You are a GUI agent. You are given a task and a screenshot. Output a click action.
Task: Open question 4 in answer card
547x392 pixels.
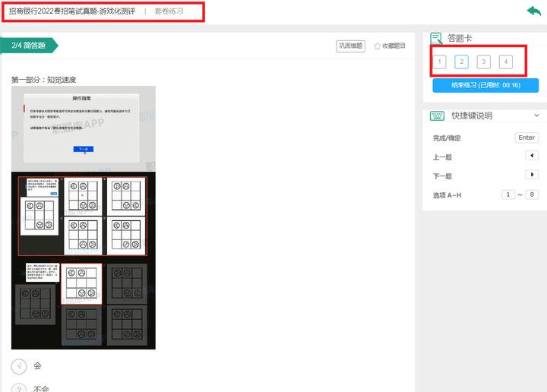(x=505, y=62)
